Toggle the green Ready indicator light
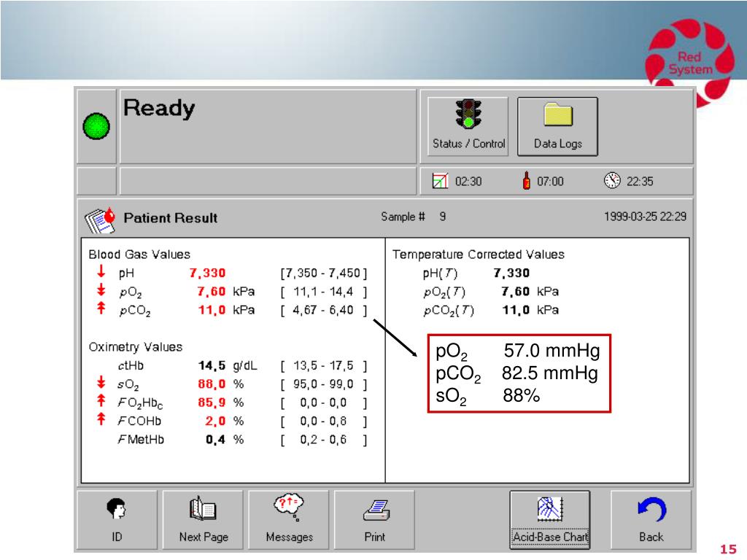747x560 pixels. click(96, 125)
